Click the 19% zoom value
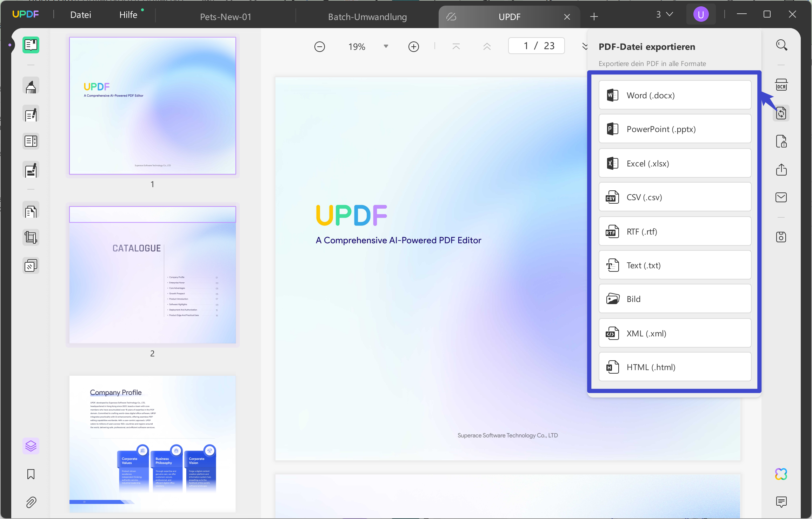Image resolution: width=812 pixels, height=519 pixels. click(x=357, y=47)
